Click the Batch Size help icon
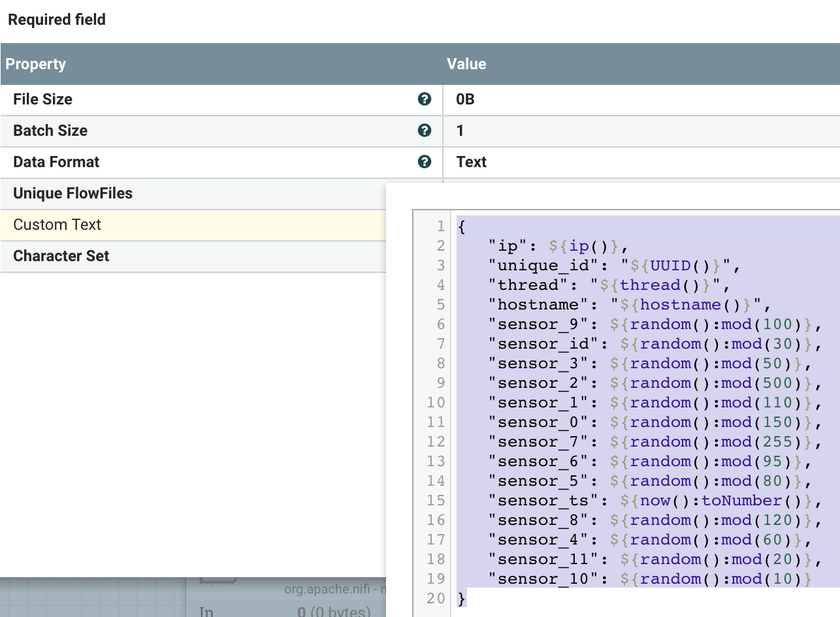Image resolution: width=840 pixels, height=617 pixels. 425,131
